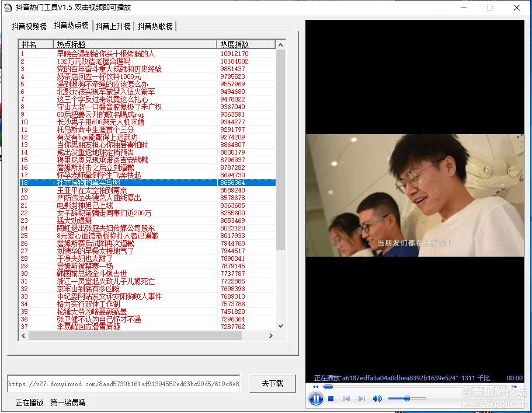This screenshot has height=413, width=532.
Task: Open the app icon in the title bar
Action: [x=8, y=8]
